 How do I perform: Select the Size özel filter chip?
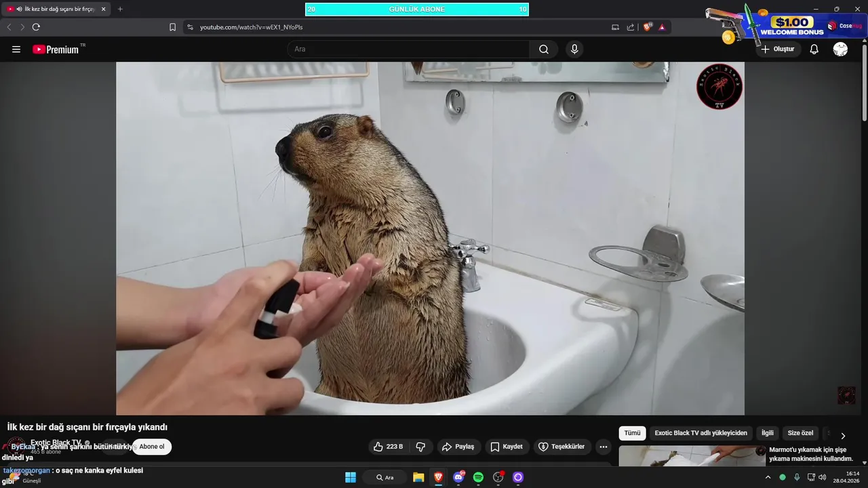(x=800, y=433)
